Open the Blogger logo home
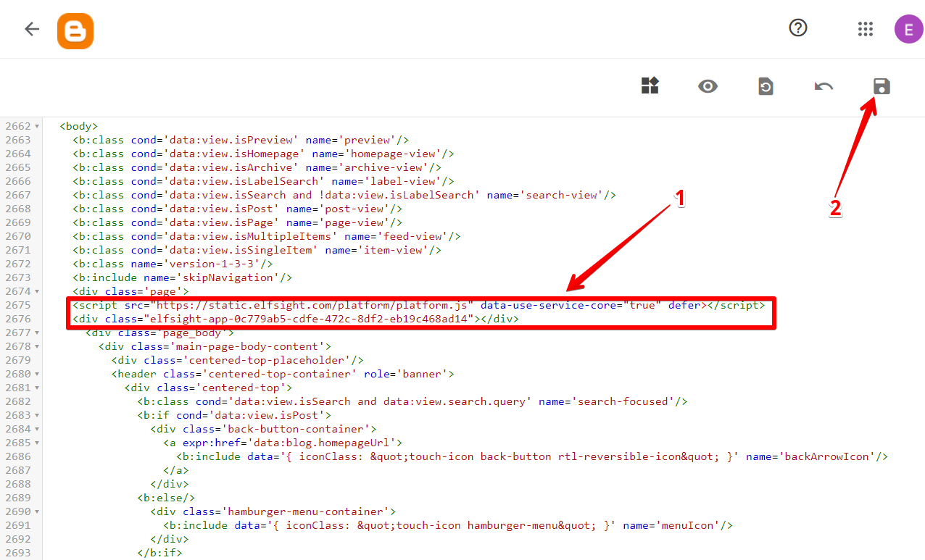 click(75, 31)
